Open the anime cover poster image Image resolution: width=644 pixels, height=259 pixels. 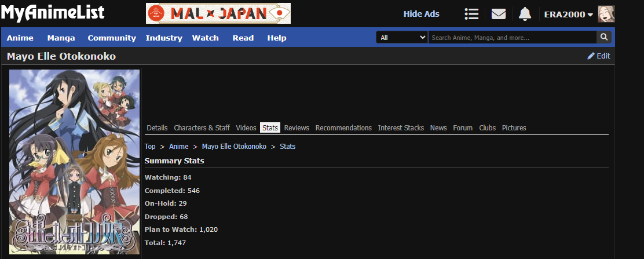click(x=74, y=162)
